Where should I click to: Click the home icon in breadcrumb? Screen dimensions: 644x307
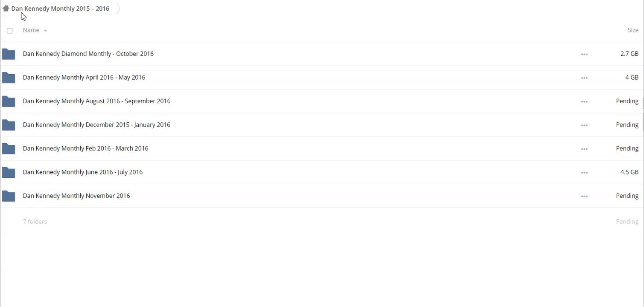[x=6, y=8]
